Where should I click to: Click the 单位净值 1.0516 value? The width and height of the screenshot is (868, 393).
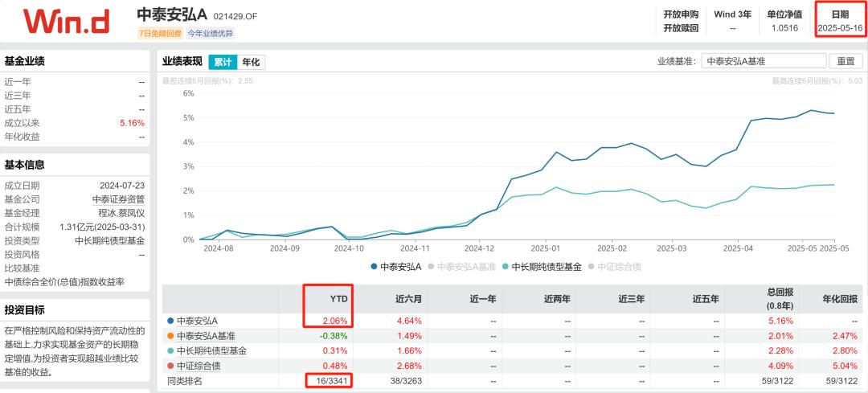[x=784, y=27]
